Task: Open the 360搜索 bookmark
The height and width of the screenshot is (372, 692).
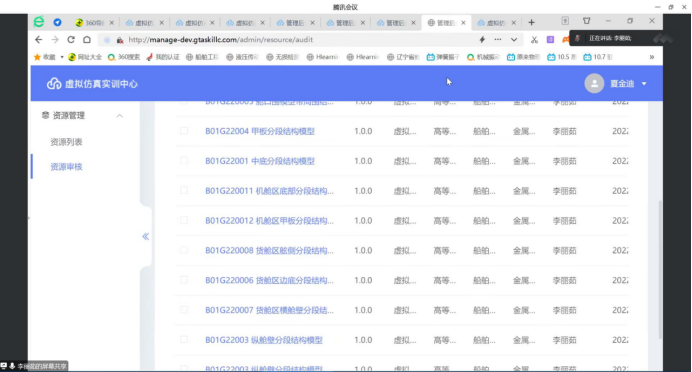Action: (124, 57)
